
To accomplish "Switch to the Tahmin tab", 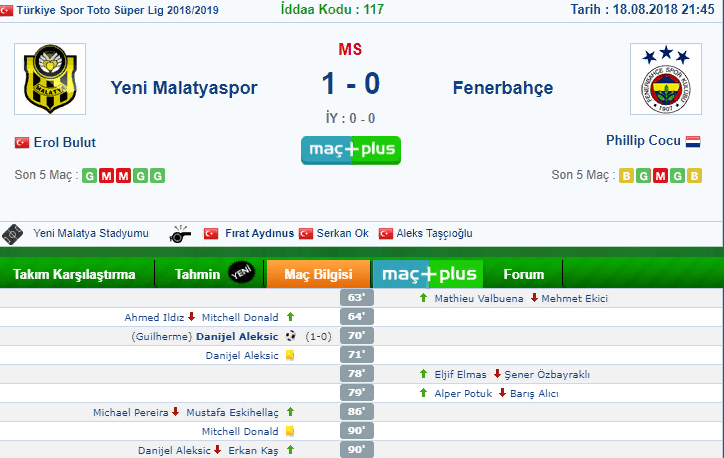I will 210,274.
